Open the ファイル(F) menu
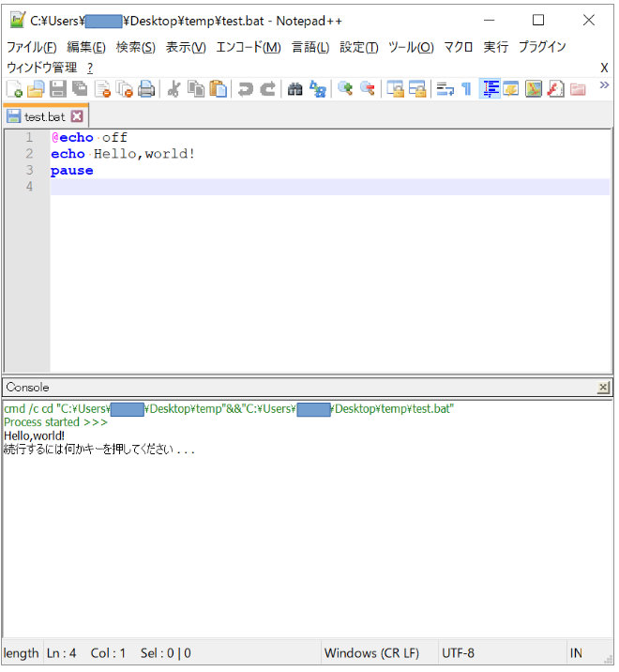The image size is (619, 672). [x=32, y=47]
